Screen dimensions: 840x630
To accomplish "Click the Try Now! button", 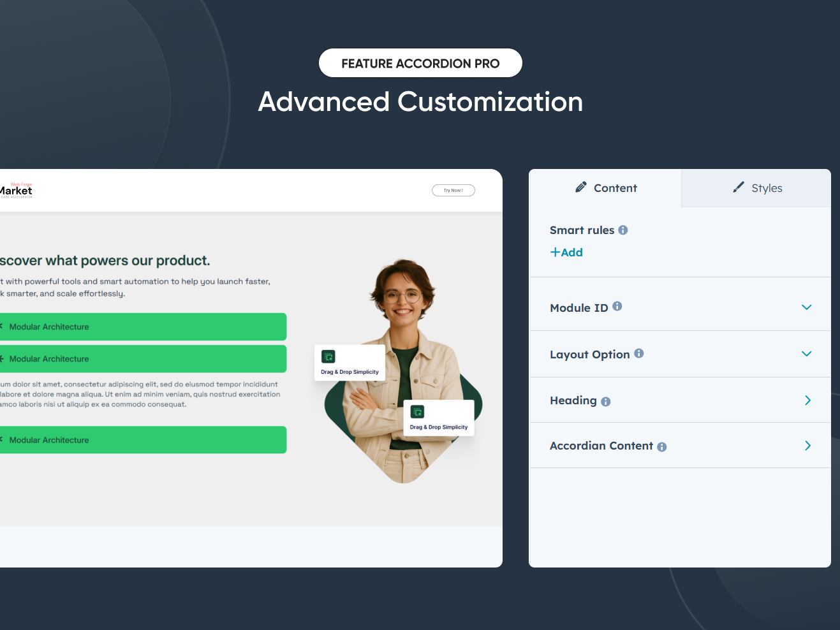I will point(453,190).
